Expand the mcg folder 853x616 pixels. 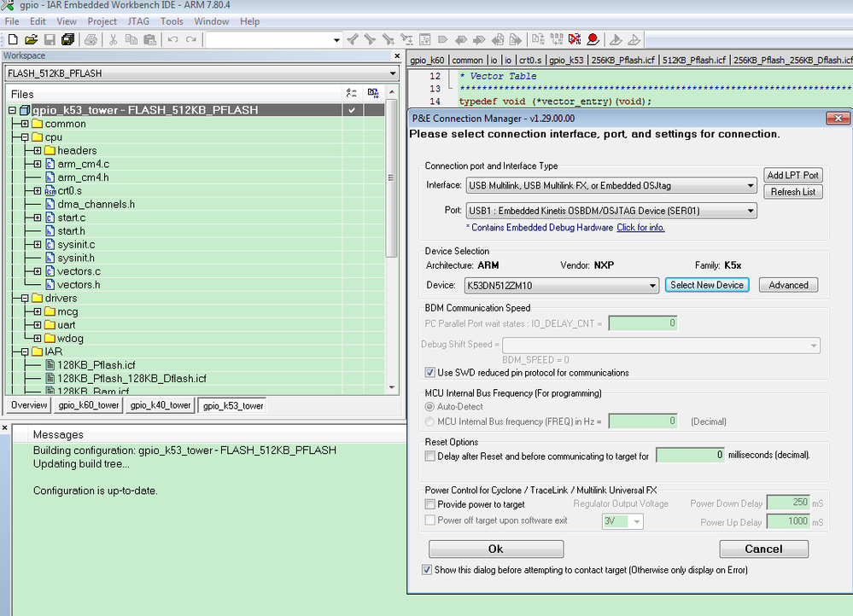coord(37,311)
